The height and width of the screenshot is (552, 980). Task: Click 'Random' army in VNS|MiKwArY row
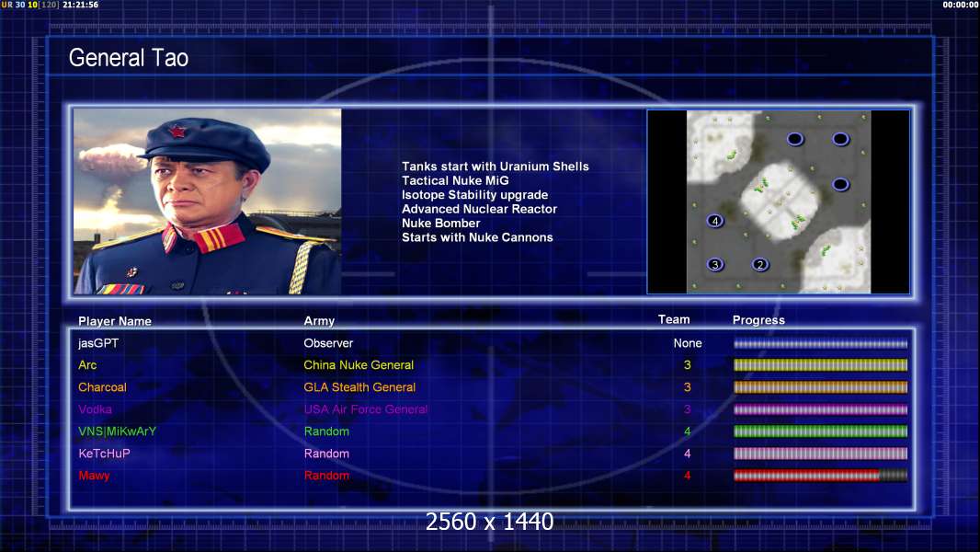(x=326, y=431)
